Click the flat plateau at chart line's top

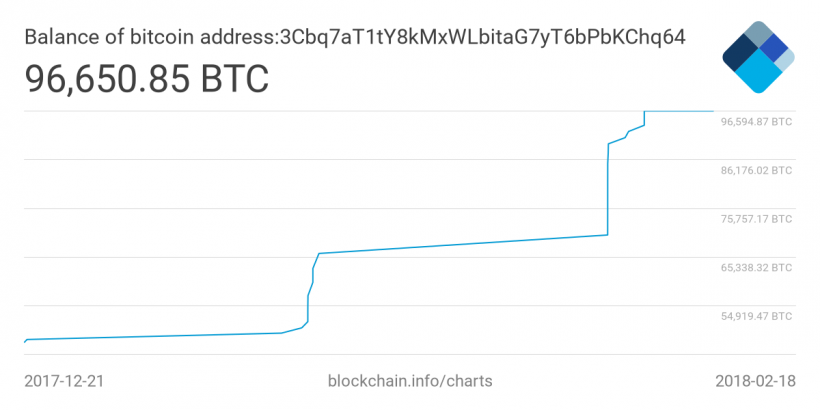click(678, 111)
